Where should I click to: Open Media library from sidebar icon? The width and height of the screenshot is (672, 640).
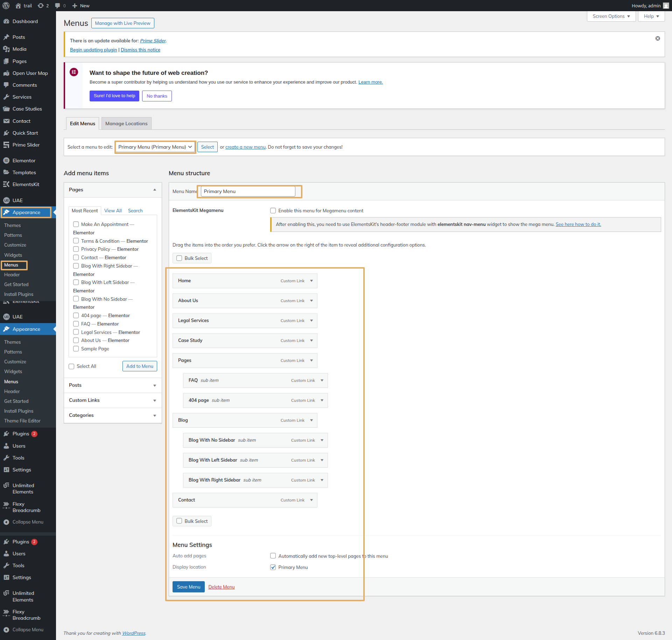coord(6,49)
